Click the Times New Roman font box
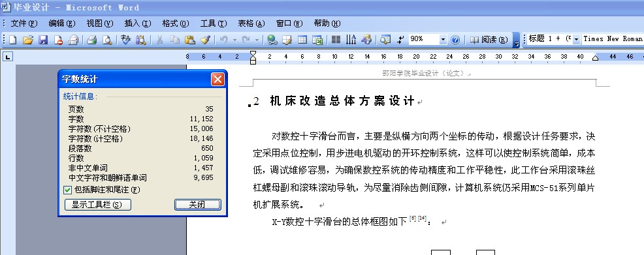Viewport: 644px width, 255px height. [x=612, y=39]
